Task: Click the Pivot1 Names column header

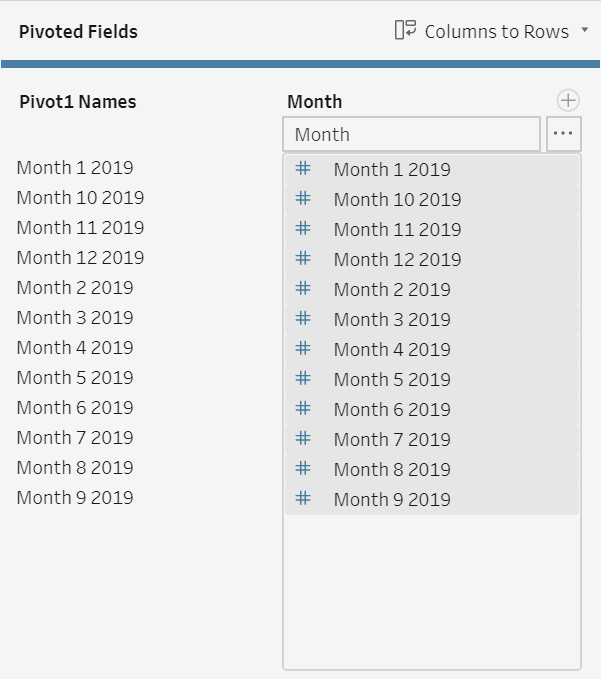Action: (78, 102)
